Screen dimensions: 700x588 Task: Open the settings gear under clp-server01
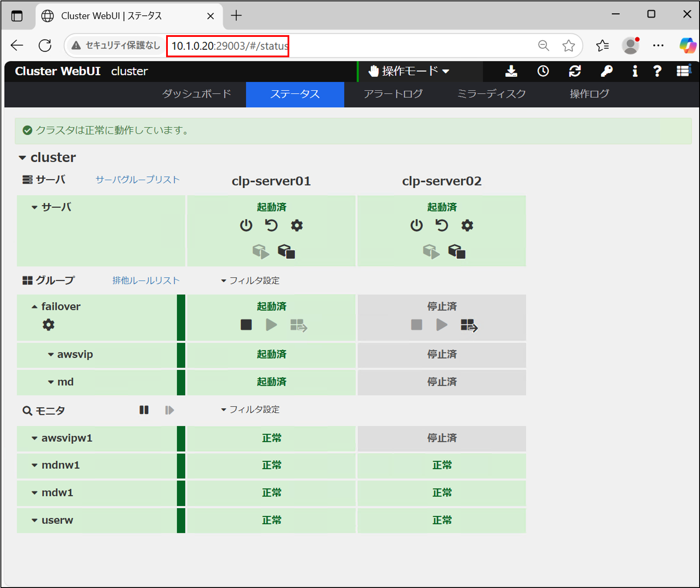point(297,226)
